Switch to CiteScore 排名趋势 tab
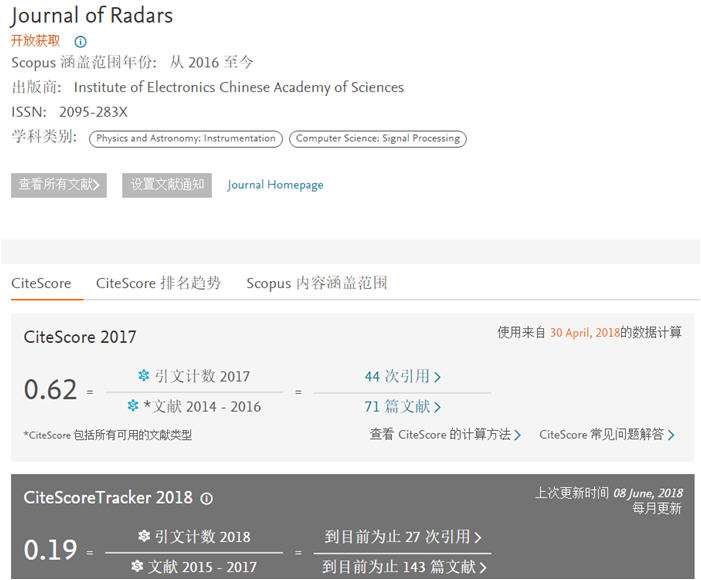The height and width of the screenshot is (580, 701). click(x=158, y=283)
